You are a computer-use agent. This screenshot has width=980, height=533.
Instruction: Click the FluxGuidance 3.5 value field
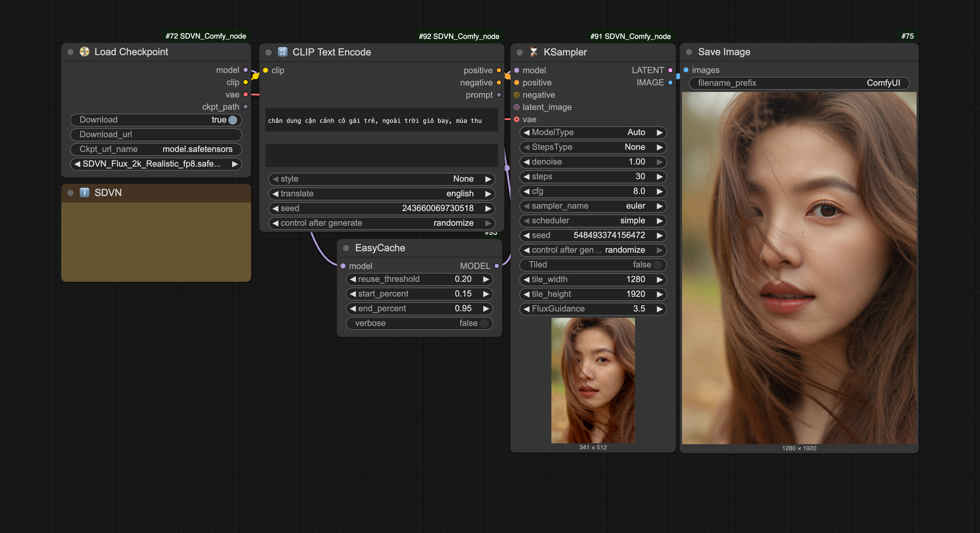click(593, 309)
